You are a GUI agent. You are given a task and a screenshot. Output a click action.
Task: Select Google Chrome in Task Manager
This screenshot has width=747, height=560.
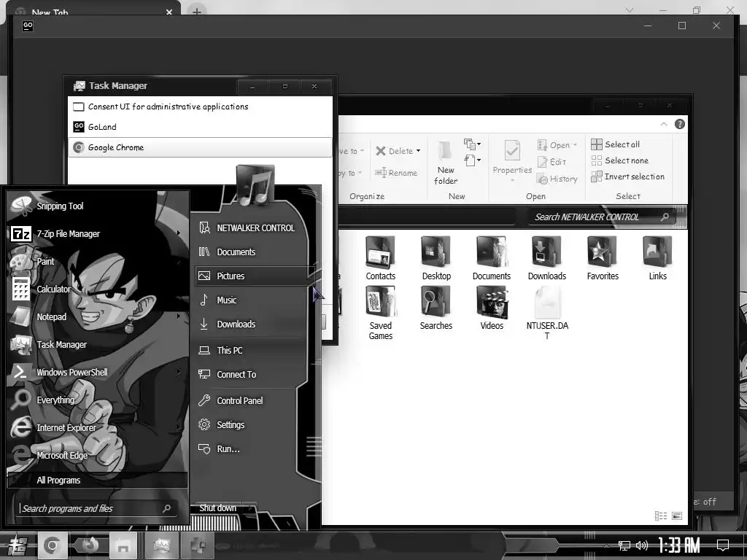click(200, 147)
